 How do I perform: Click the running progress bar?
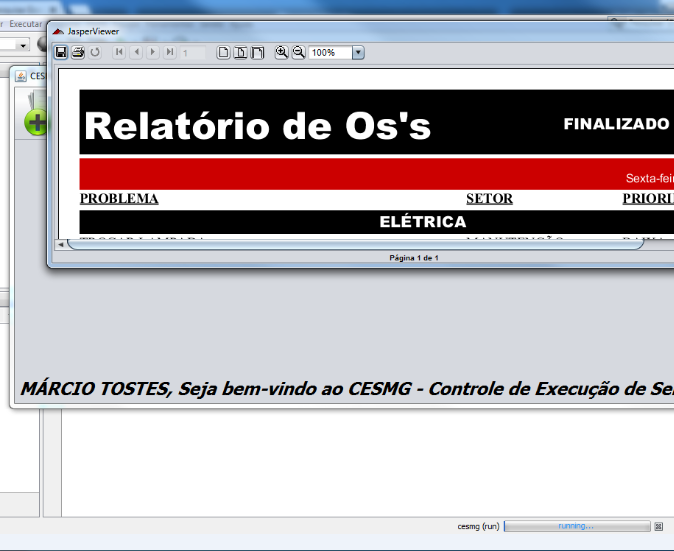click(576, 526)
